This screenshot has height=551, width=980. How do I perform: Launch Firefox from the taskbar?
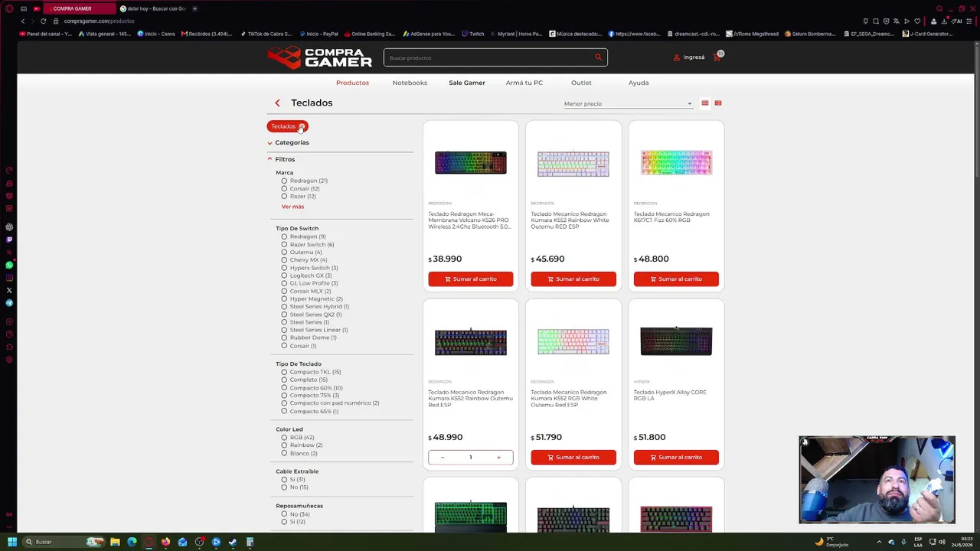[x=165, y=542]
